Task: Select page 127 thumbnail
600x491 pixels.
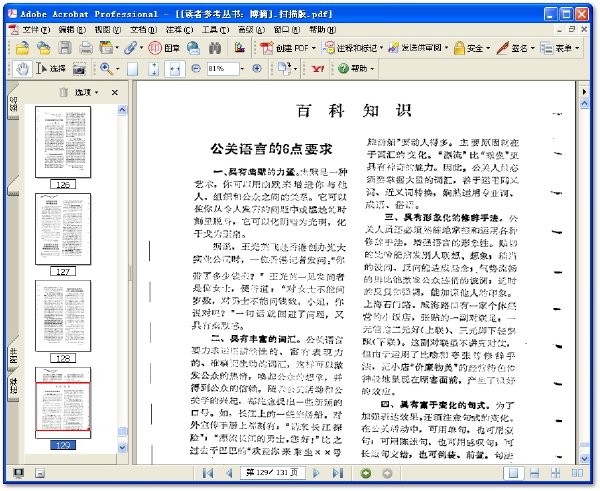Action: 63,229
